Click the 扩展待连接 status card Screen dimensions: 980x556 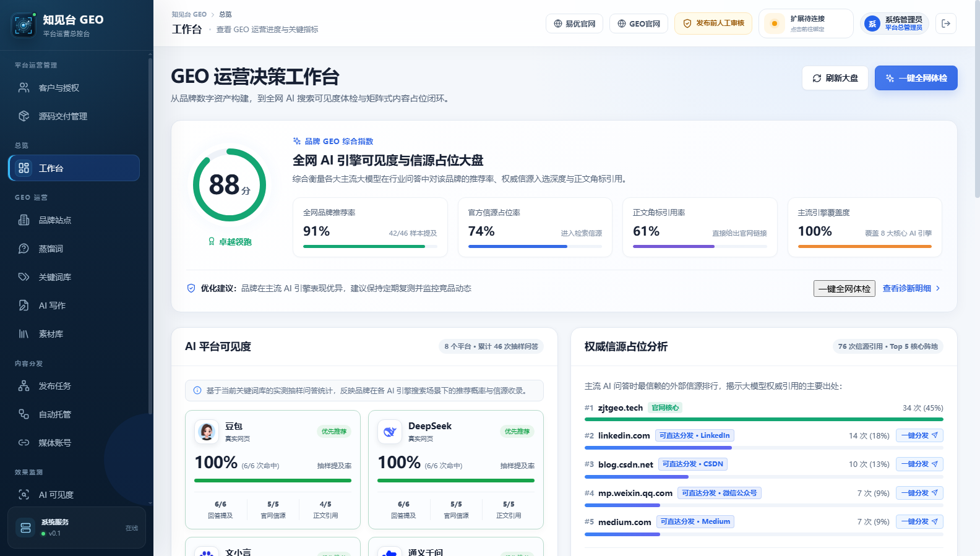(806, 24)
